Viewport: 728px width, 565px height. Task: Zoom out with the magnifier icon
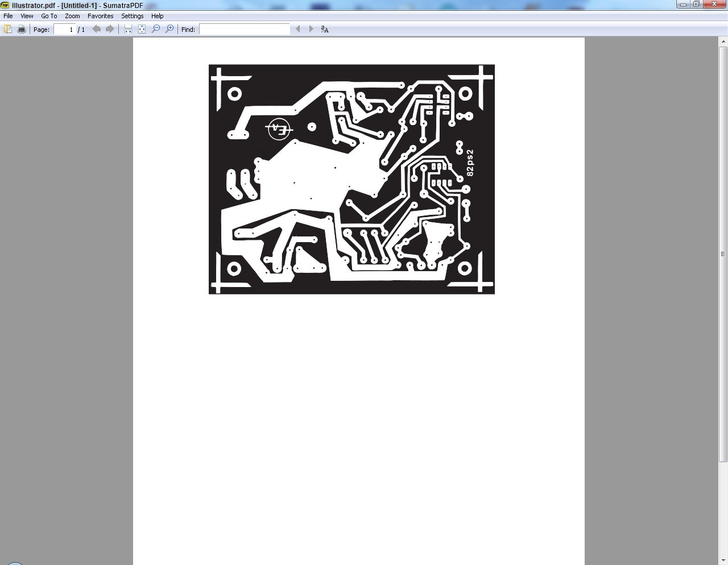pyautogui.click(x=155, y=29)
